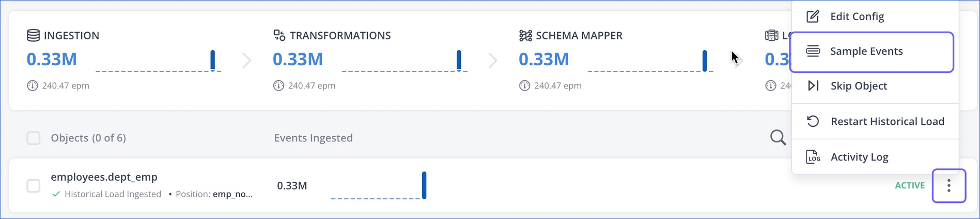The width and height of the screenshot is (980, 219).
Task: Select Sample Events from the menu
Action: coord(866,51)
